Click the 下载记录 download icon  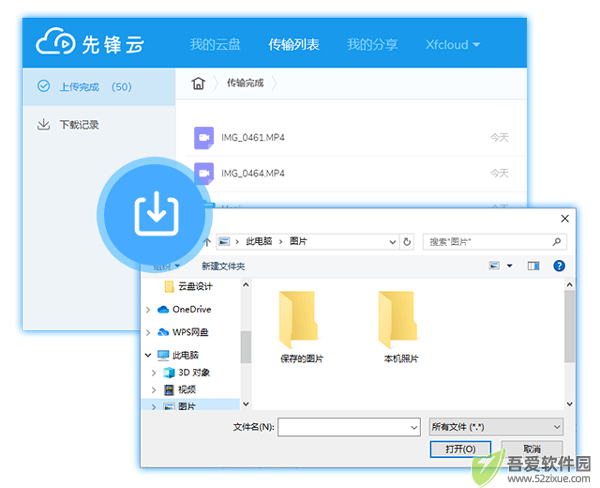coord(44,124)
